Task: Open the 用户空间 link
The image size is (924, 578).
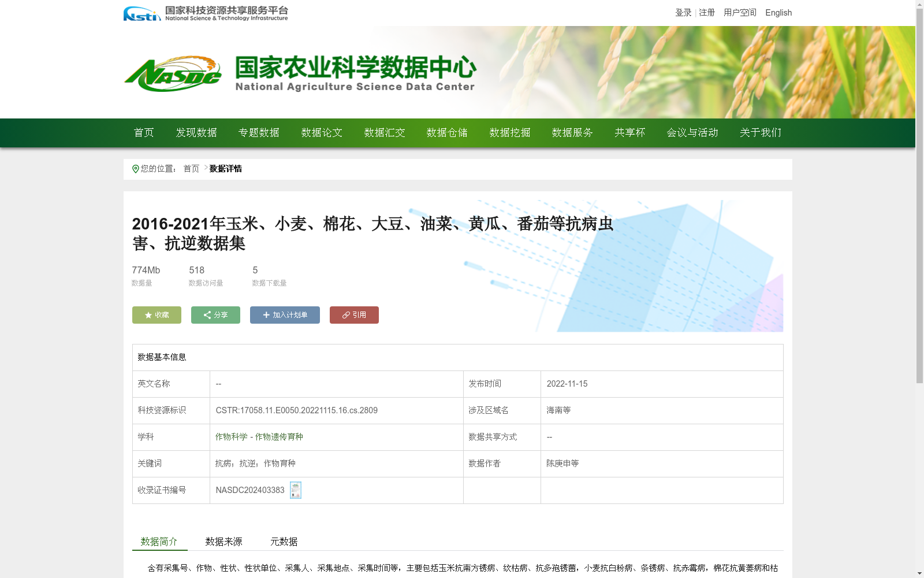Action: click(x=740, y=13)
